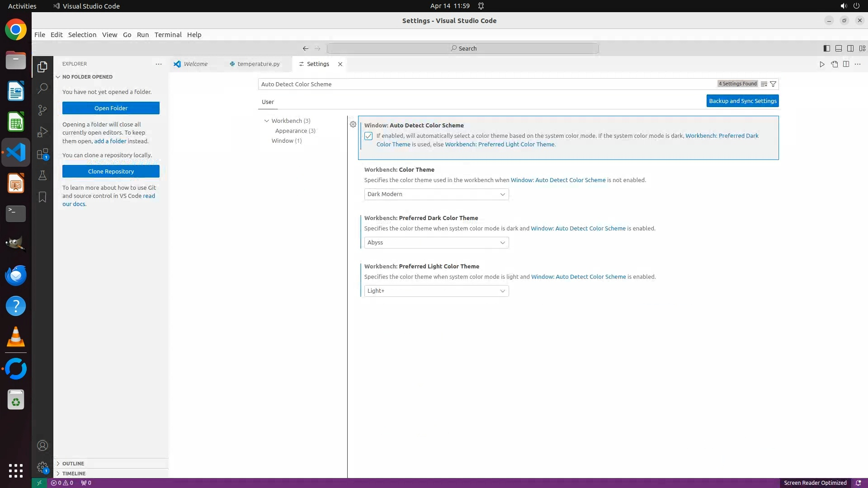868x488 pixels.
Task: Expand the OUTLINE section
Action: (x=73, y=464)
